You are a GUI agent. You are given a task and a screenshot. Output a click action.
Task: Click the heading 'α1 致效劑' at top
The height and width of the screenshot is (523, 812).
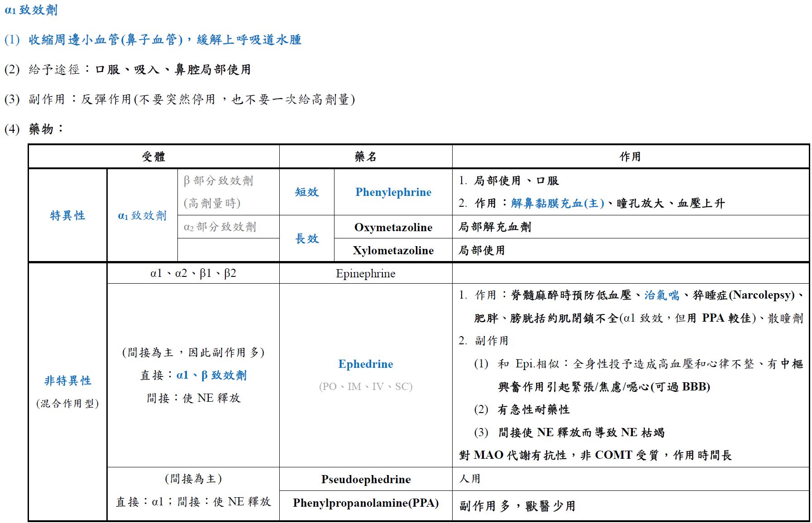point(31,10)
